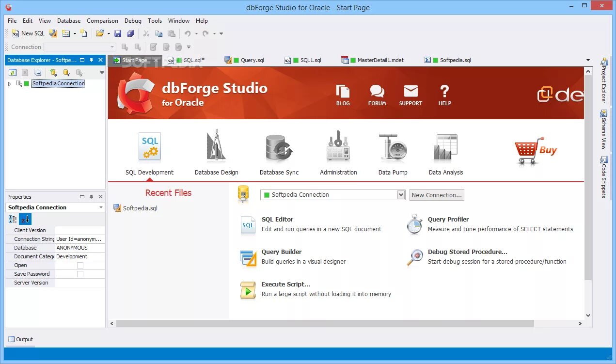
Task: Open the Support envelope icon
Action: click(x=411, y=95)
